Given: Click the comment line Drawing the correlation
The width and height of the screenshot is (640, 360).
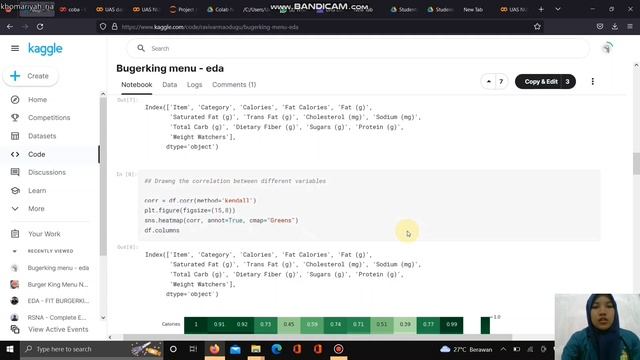Looking at the screenshot, I should point(235,181).
